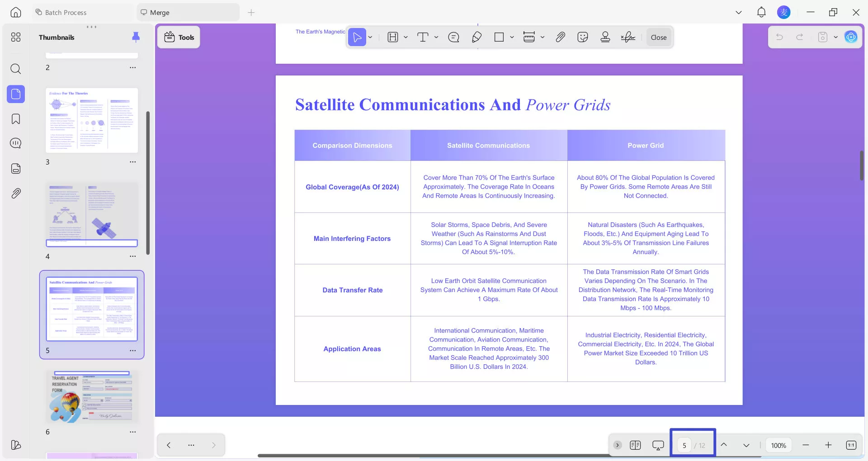Open the Comments panel icon
This screenshot has width=868, height=461.
(16, 143)
